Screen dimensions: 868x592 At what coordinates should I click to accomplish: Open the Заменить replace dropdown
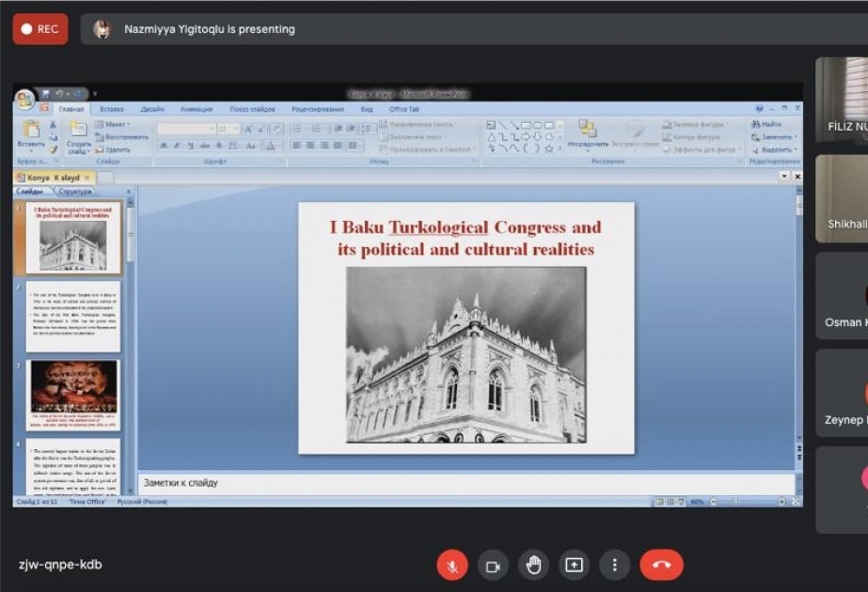(x=774, y=136)
